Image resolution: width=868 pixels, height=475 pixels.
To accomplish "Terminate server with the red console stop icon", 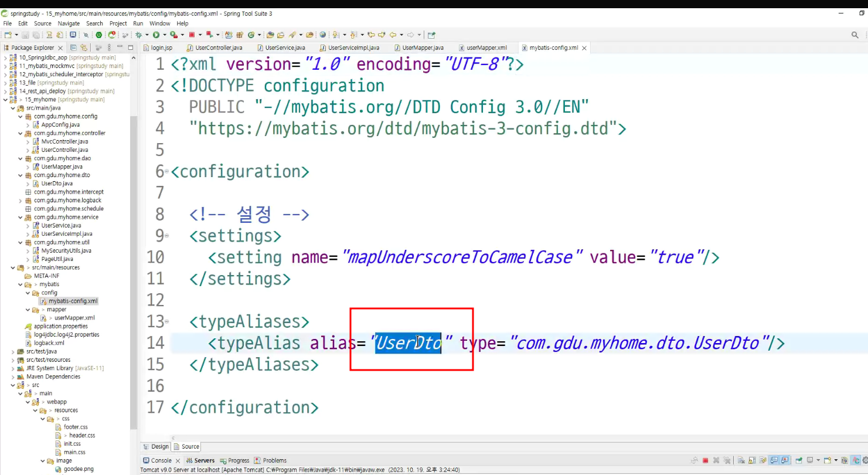I will (705, 460).
